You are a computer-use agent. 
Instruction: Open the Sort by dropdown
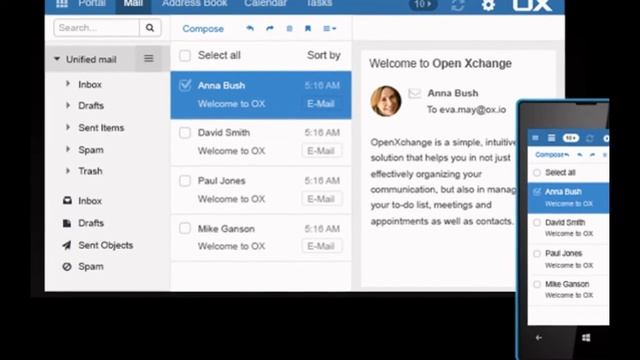point(324,55)
